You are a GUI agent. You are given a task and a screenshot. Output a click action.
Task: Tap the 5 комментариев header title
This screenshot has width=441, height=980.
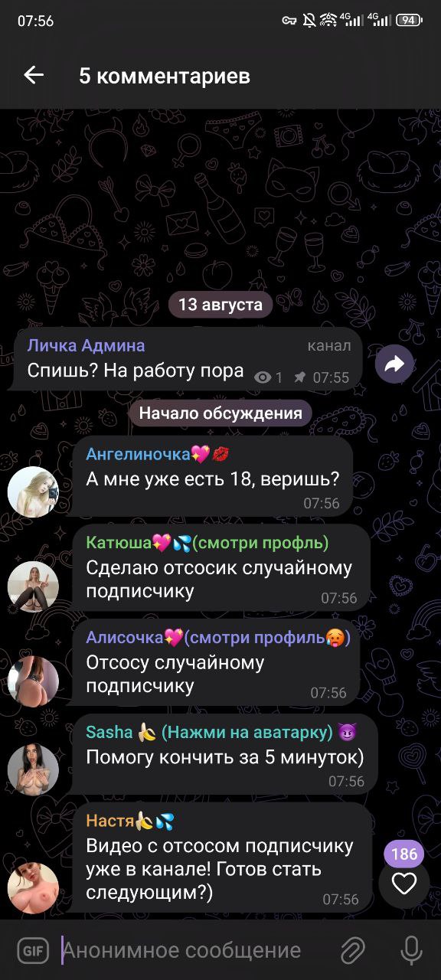click(x=165, y=76)
